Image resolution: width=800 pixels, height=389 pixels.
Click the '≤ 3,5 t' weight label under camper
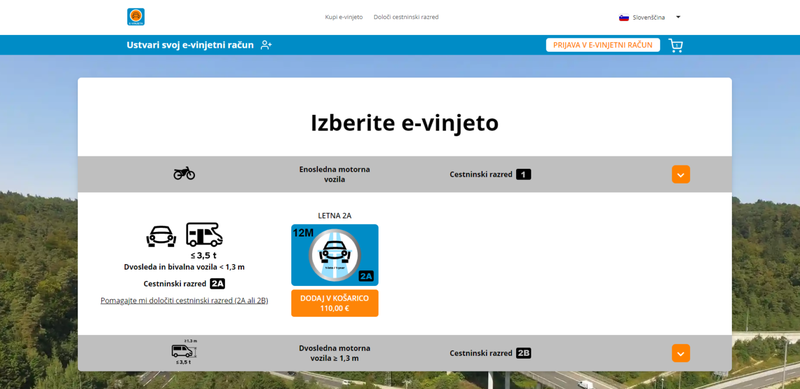pos(204,256)
